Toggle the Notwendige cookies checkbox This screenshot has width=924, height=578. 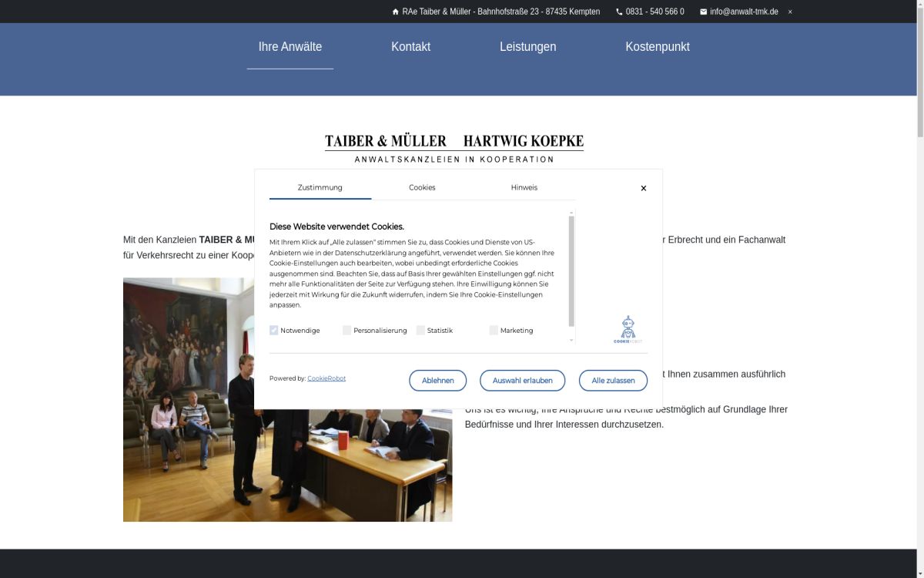273,330
